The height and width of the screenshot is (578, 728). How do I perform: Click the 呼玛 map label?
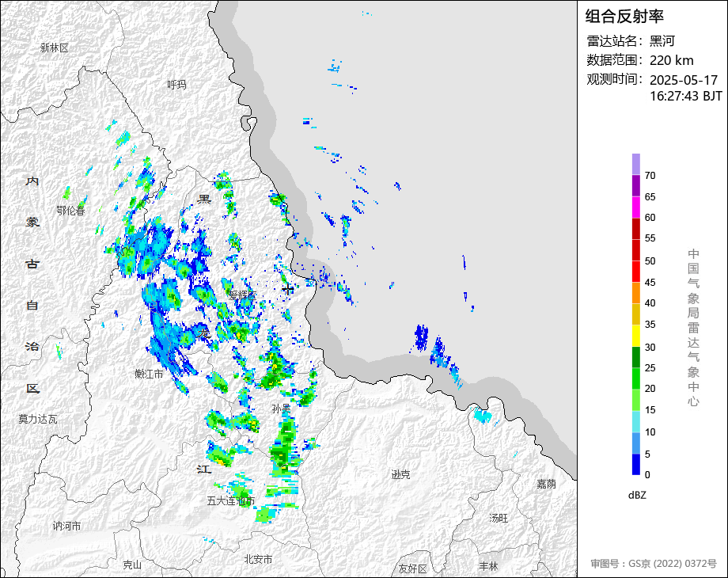coord(177,85)
